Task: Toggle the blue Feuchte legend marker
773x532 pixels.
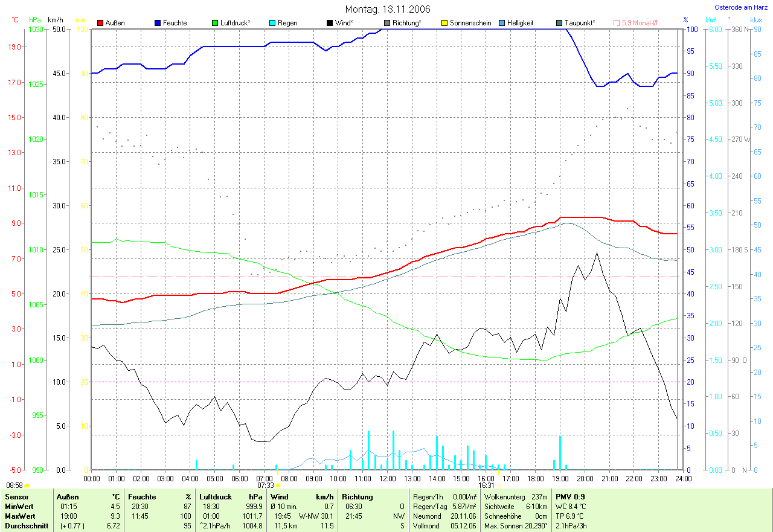Action: [x=158, y=23]
